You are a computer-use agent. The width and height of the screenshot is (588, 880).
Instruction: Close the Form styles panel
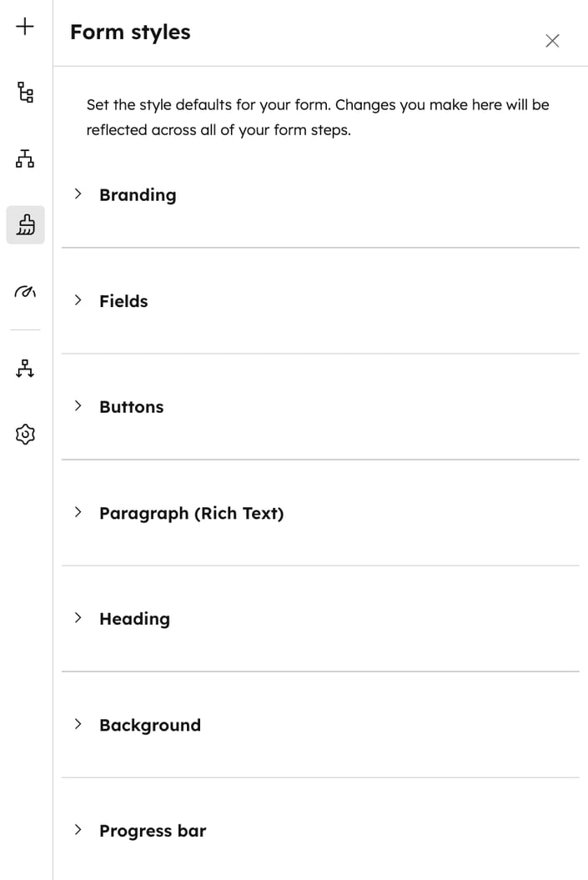[x=552, y=41]
